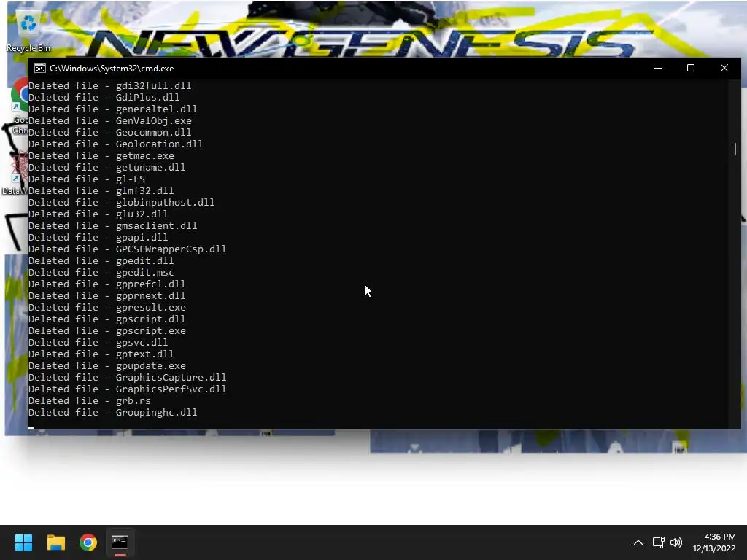Click the line 'Deleted file - gpedit.msc'

101,273
